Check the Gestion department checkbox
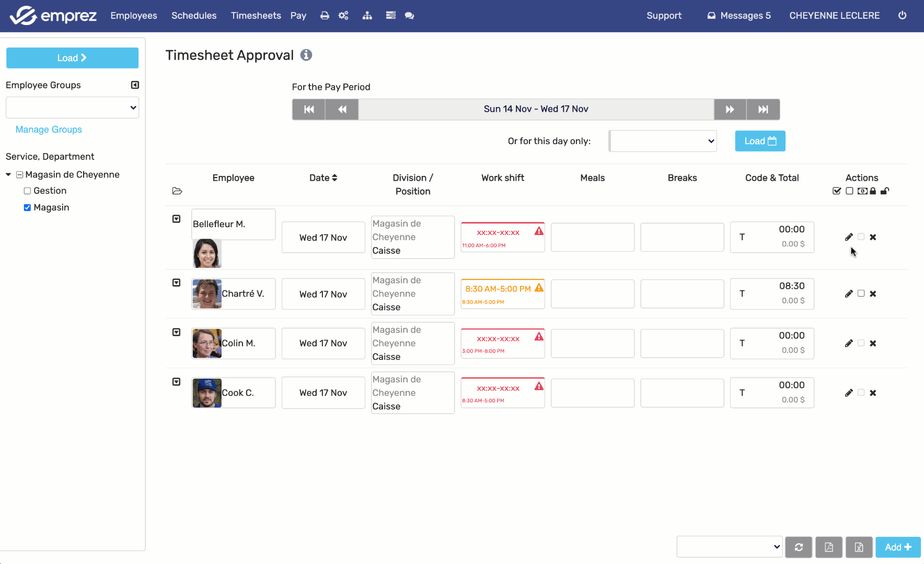 point(27,191)
